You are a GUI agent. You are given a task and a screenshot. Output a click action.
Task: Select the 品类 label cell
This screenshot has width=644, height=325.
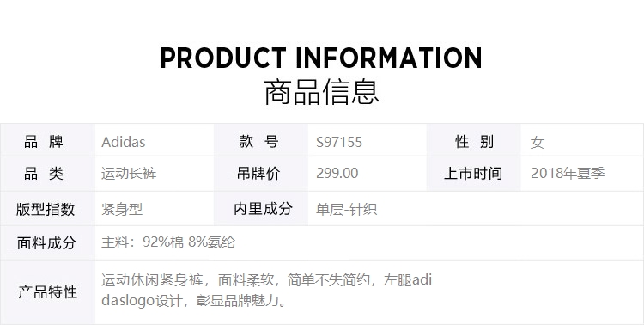point(47,174)
